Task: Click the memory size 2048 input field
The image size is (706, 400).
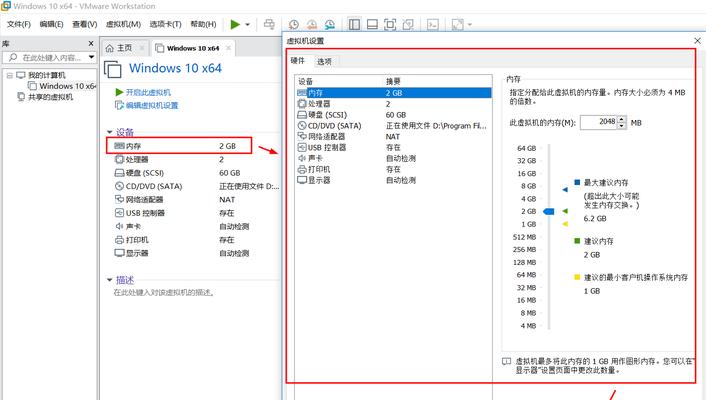Action: [x=598, y=122]
